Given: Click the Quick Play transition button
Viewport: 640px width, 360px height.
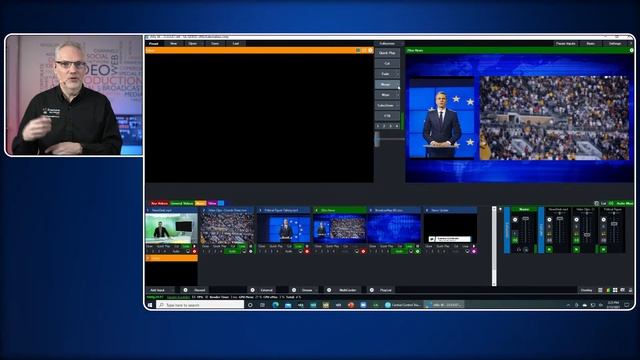Looking at the screenshot, I should click(387, 53).
